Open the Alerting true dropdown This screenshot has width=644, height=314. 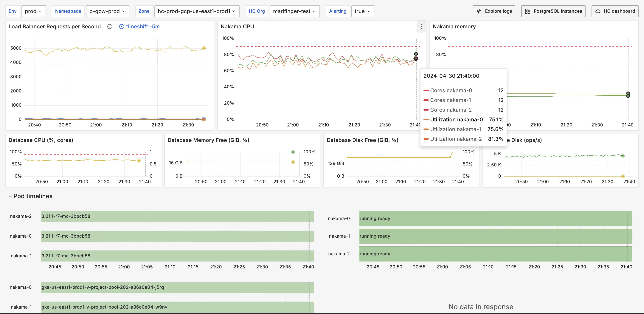point(362,11)
